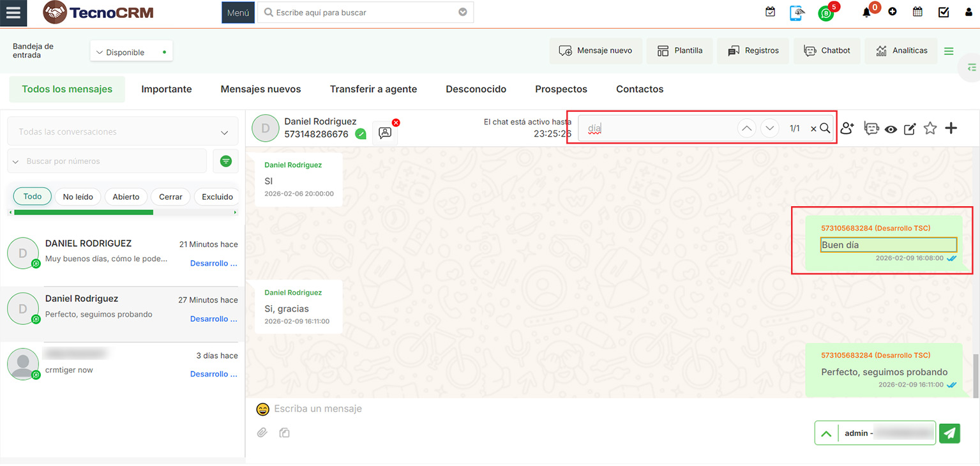Switch to the 'Importante' tab

coord(167,89)
